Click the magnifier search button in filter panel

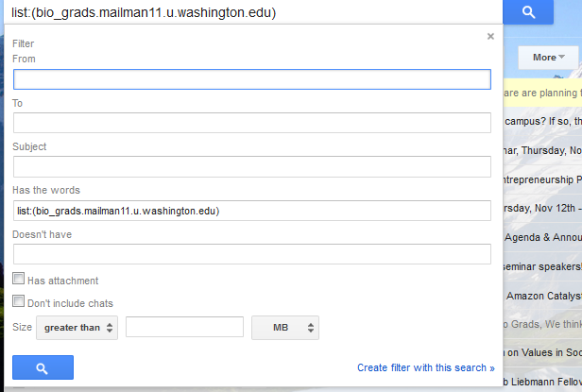[x=43, y=367]
